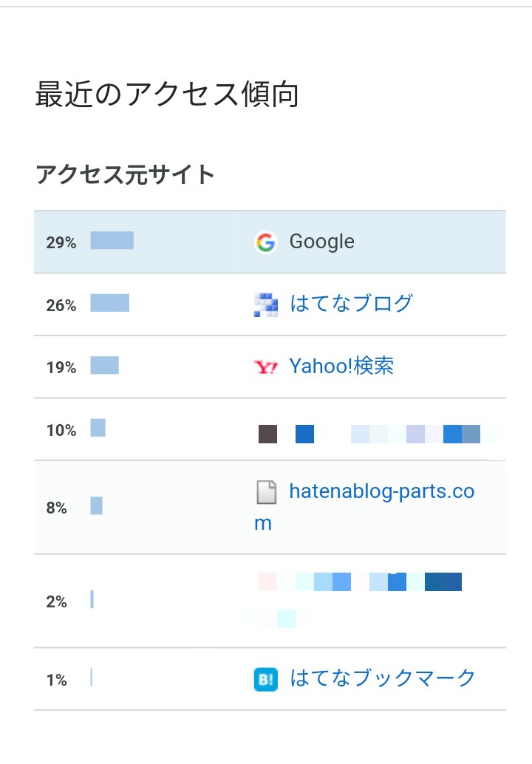The width and height of the screenshot is (532, 764).
Task: Click the はてなブックマーク B! icon
Action: click(266, 679)
